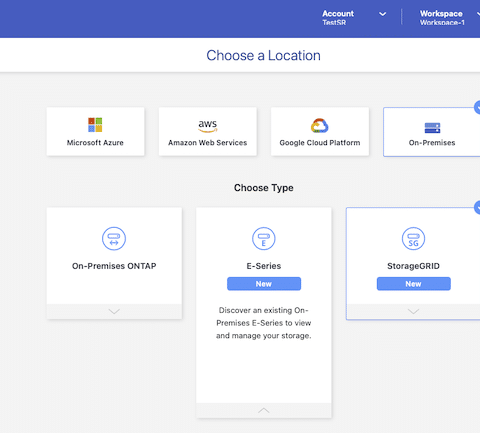
Task: Click the Google Cloud logo icon
Action: (x=320, y=126)
